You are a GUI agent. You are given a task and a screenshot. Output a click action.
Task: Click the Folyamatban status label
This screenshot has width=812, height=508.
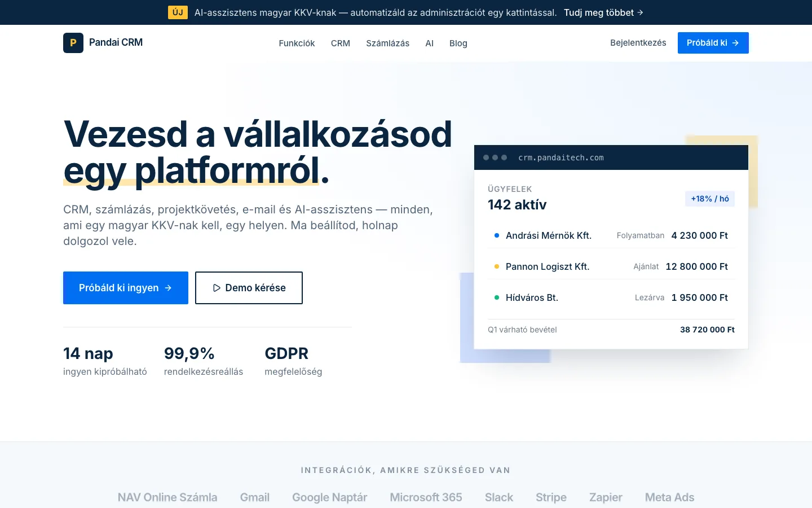point(641,235)
